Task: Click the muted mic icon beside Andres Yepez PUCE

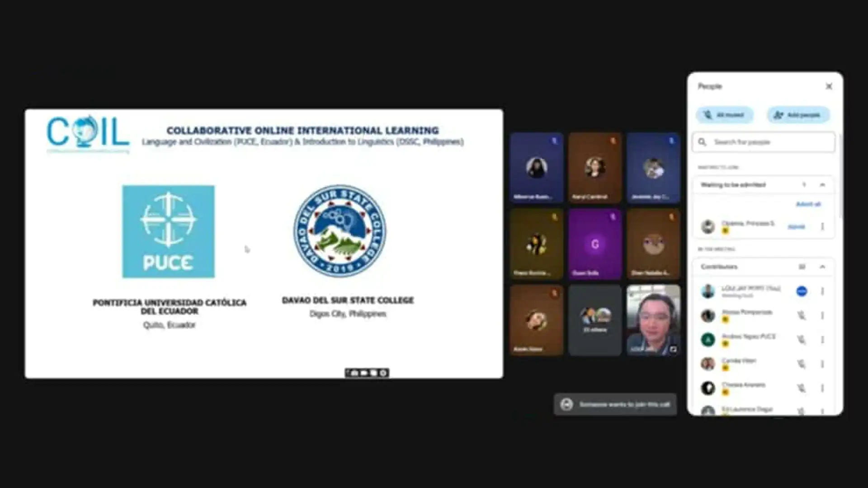Action: pyautogui.click(x=802, y=340)
